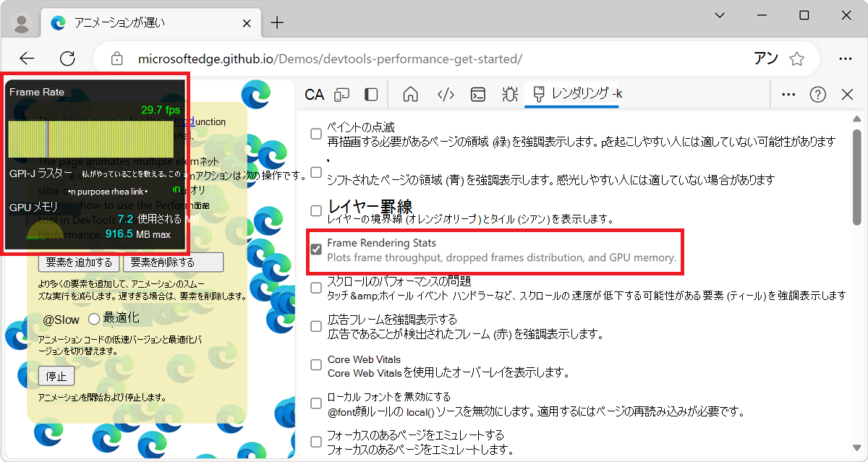The image size is (868, 462).
Task: Open the Issues bug icon in DevTools
Action: point(509,94)
